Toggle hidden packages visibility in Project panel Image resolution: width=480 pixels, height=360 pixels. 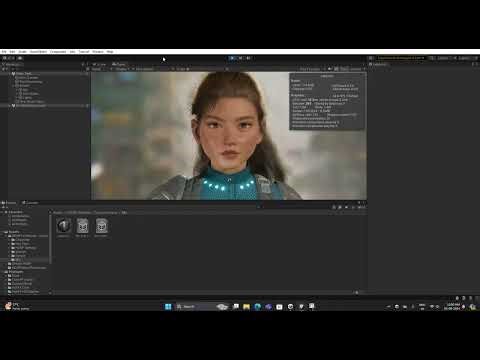362,207
